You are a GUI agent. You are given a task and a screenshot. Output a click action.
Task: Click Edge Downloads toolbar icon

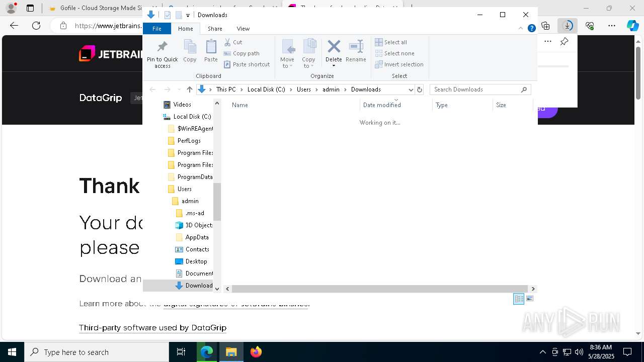point(568,26)
